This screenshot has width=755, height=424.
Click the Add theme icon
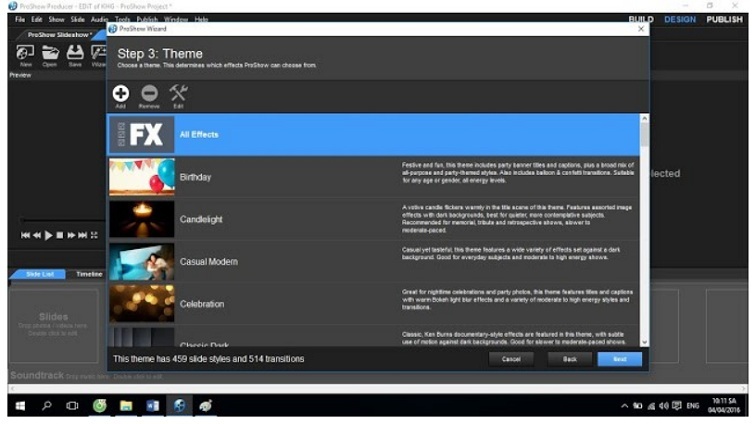pyautogui.click(x=120, y=93)
